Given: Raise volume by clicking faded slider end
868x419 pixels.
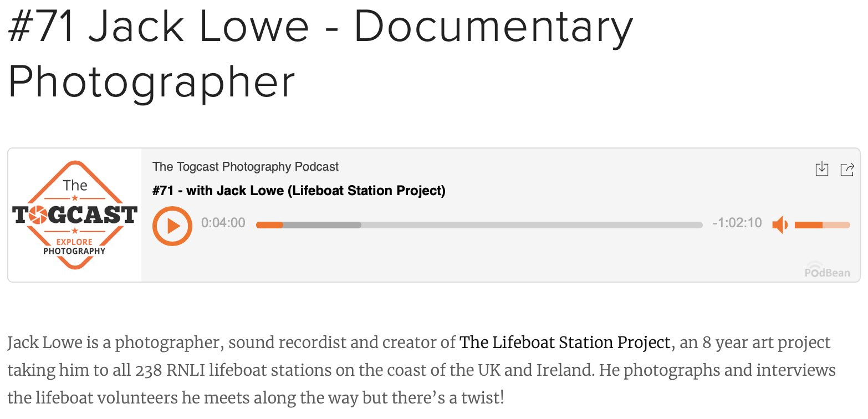Looking at the screenshot, I should click(837, 225).
